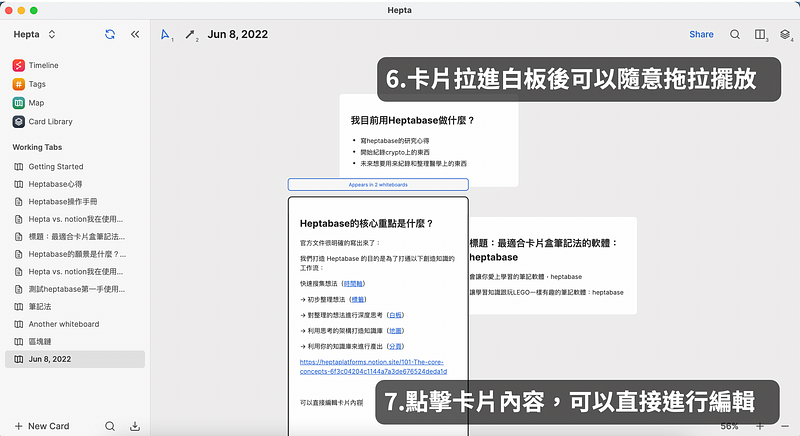
Task: Open the 時間軸 link in card
Action: (x=353, y=284)
